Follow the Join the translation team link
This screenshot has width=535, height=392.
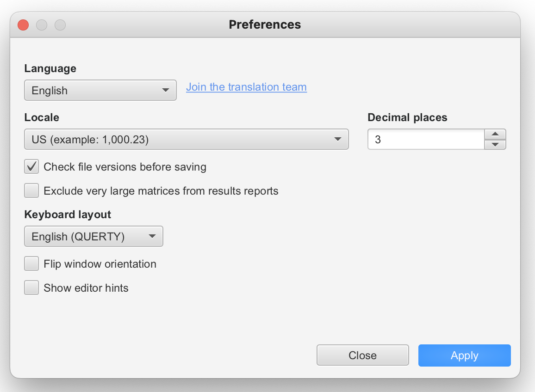pyautogui.click(x=246, y=87)
